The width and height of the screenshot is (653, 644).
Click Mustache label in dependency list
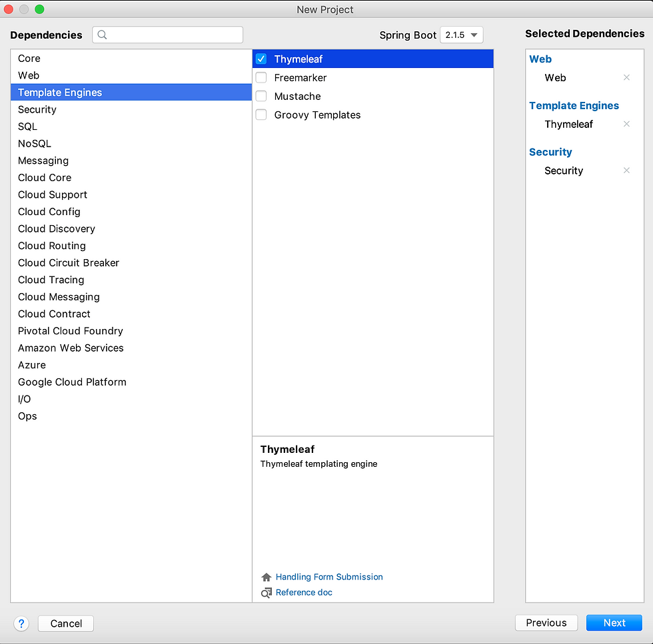tap(297, 97)
